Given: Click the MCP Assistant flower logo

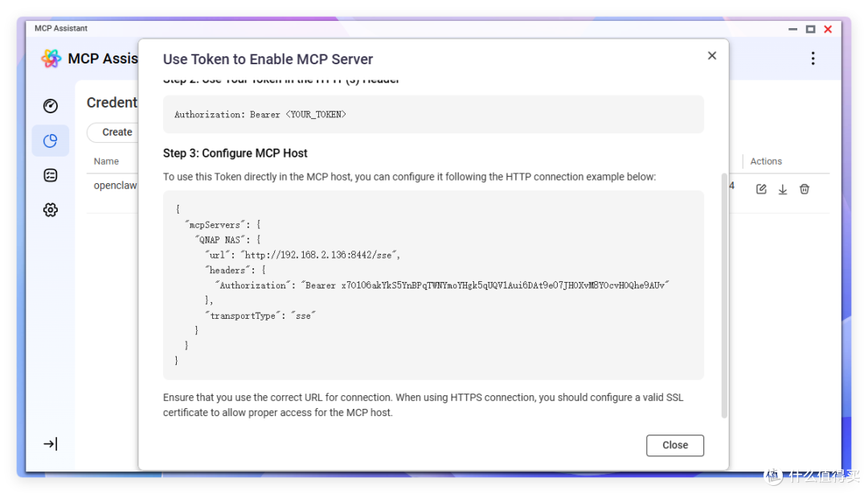Looking at the screenshot, I should tap(51, 59).
